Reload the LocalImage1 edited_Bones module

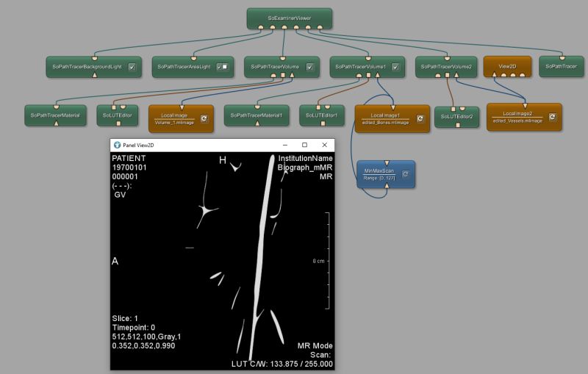420,118
